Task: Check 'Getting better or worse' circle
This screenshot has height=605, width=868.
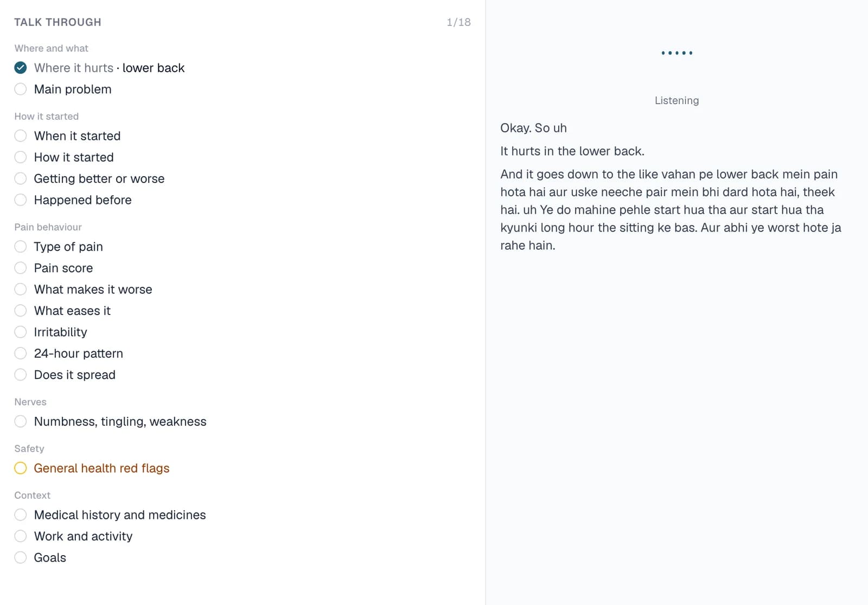Action: (21, 178)
